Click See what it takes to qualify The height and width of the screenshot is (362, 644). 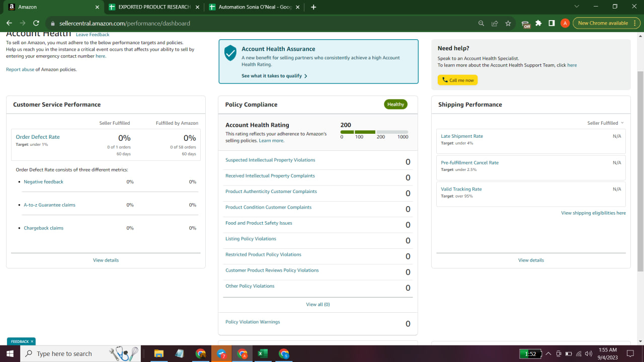tap(274, 76)
